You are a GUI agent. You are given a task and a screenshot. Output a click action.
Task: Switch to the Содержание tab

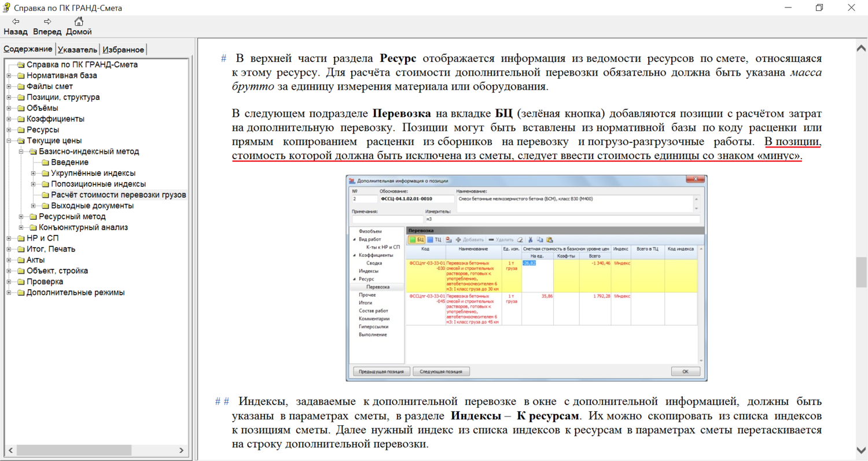(28, 49)
